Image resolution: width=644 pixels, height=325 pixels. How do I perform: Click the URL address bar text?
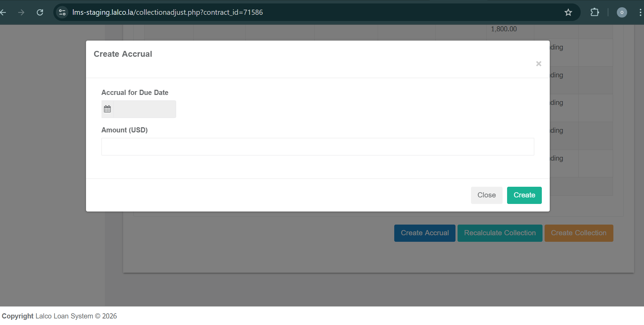click(x=168, y=12)
